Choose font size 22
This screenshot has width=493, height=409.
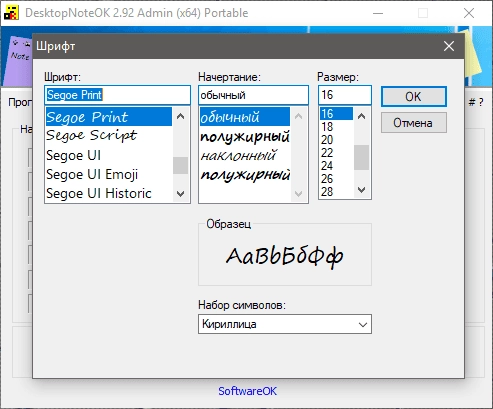[336, 153]
